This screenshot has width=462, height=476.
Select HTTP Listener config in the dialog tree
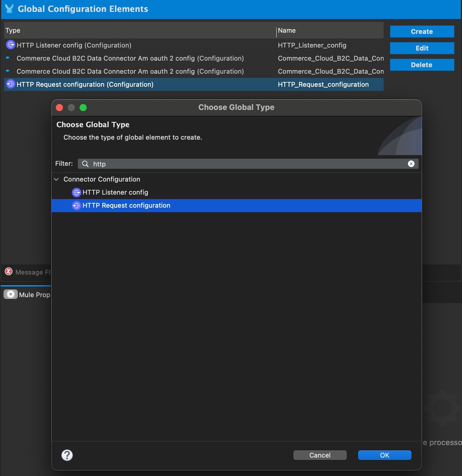point(236,193)
